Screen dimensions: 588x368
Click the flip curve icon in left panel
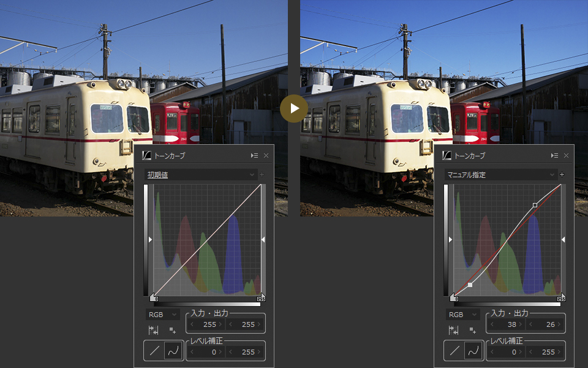pos(154,330)
